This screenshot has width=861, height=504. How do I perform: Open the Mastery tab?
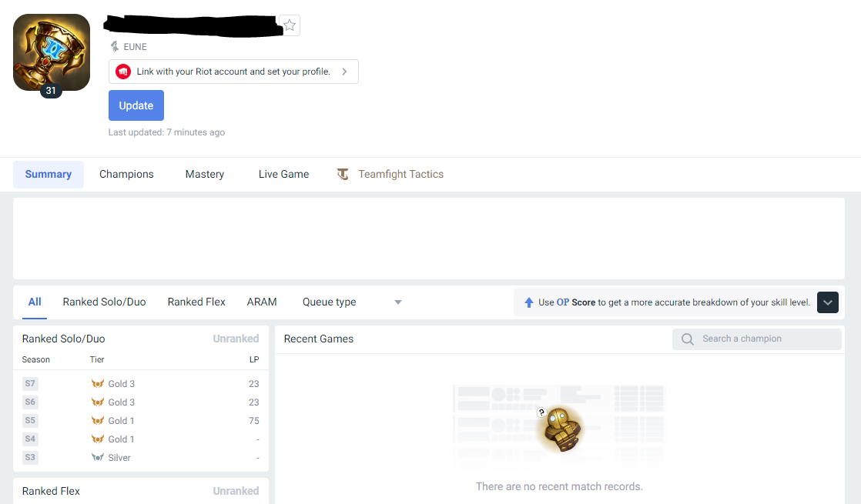pos(205,175)
